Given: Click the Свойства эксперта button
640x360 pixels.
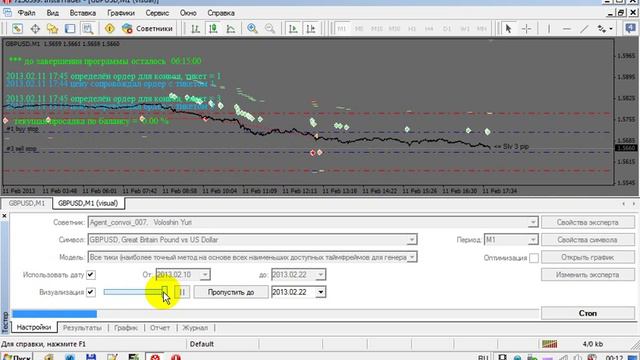Looking at the screenshot, I should tap(588, 222).
